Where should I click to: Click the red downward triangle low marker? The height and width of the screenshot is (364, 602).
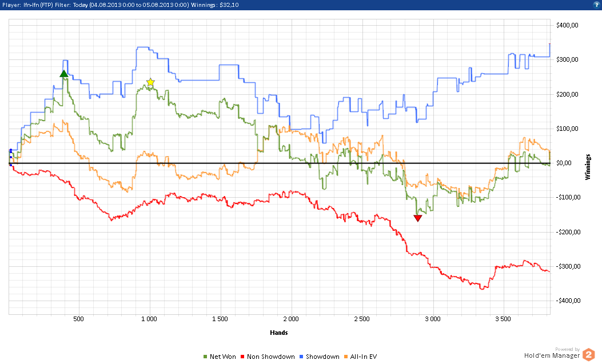click(x=418, y=218)
